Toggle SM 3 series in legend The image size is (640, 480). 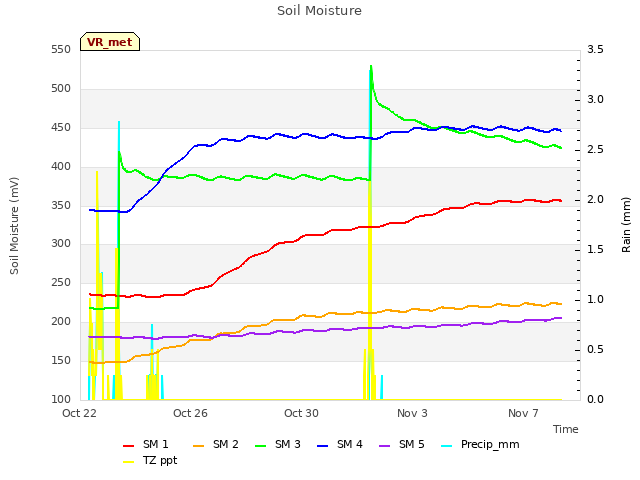(278, 444)
